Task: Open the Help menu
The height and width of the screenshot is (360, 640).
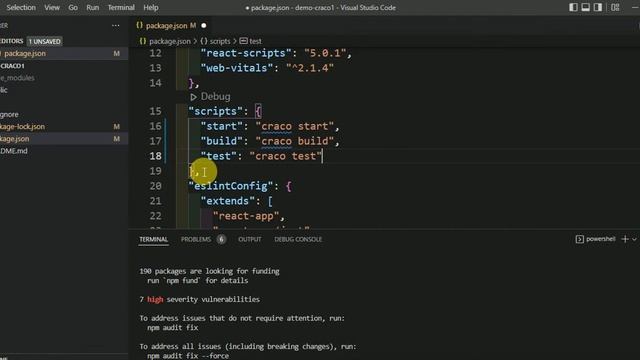Action: point(151,7)
